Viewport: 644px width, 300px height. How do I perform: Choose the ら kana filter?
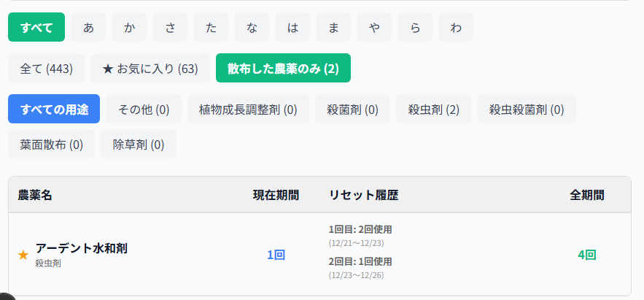point(416,28)
